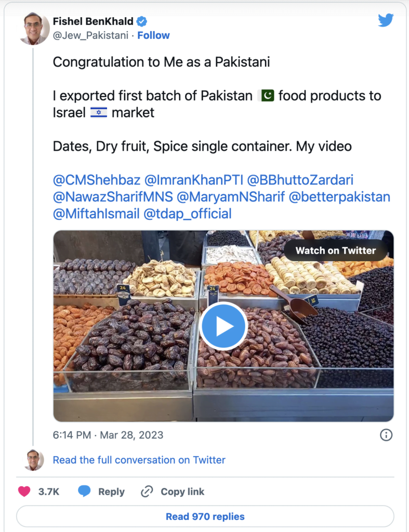409x532 pixels.
Task: Click the blue verified badge
Action: [141, 21]
